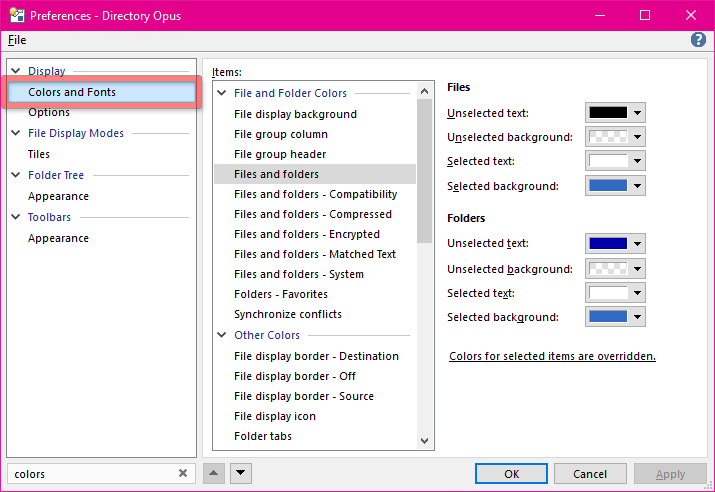Click Items list scroll up arrow

(x=425, y=91)
